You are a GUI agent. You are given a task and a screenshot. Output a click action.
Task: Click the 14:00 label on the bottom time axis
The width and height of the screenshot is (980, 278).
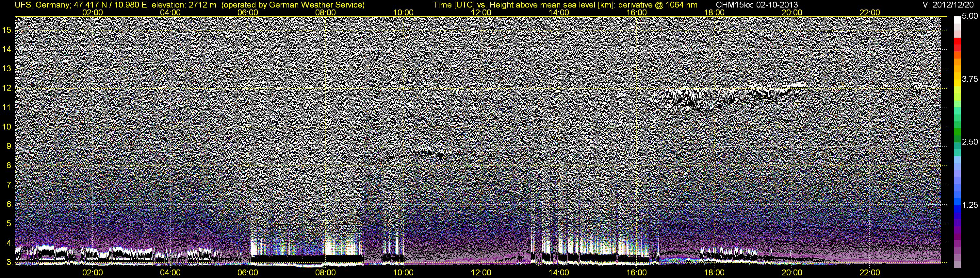[559, 273]
